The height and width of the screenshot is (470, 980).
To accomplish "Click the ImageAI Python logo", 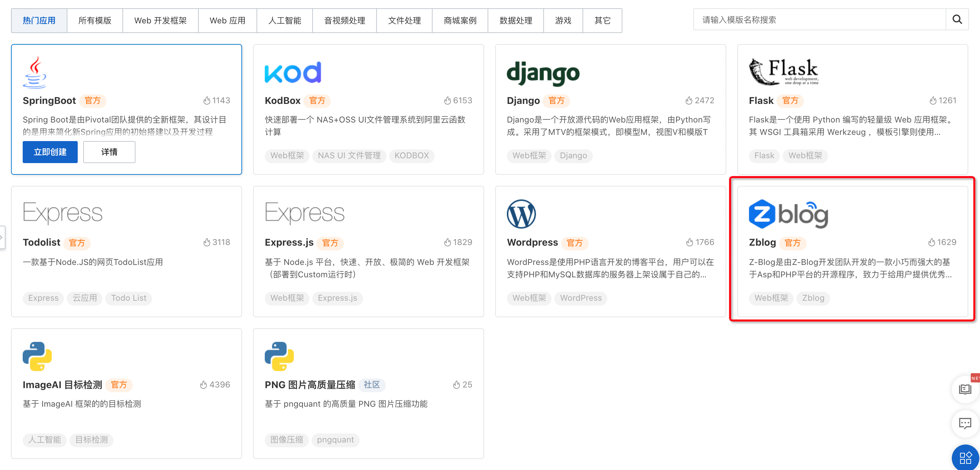I will point(37,356).
